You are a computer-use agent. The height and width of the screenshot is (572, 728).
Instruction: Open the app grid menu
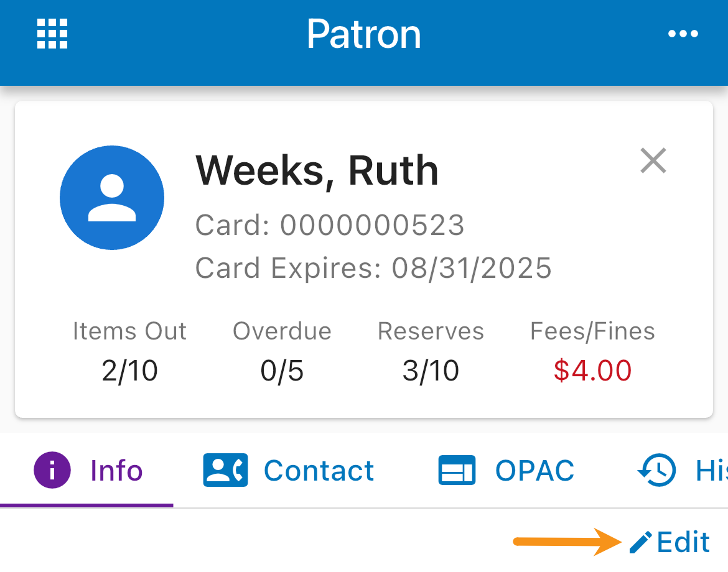click(x=52, y=34)
